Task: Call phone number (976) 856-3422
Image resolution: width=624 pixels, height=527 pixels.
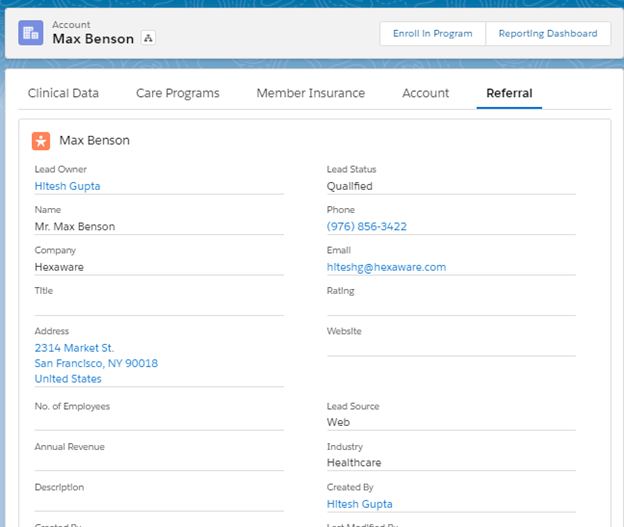Action: click(x=366, y=227)
